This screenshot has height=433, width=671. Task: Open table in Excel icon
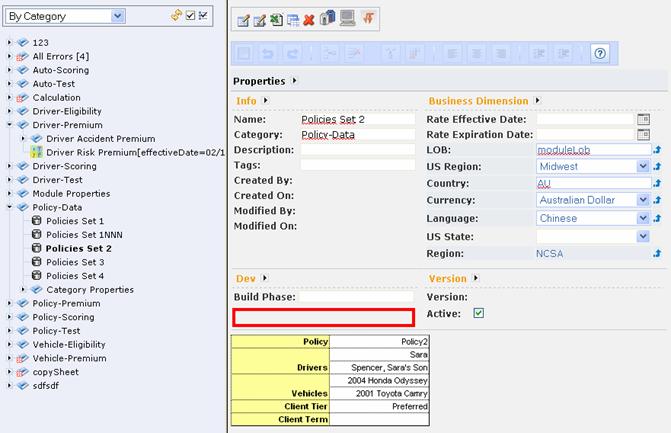click(x=276, y=20)
